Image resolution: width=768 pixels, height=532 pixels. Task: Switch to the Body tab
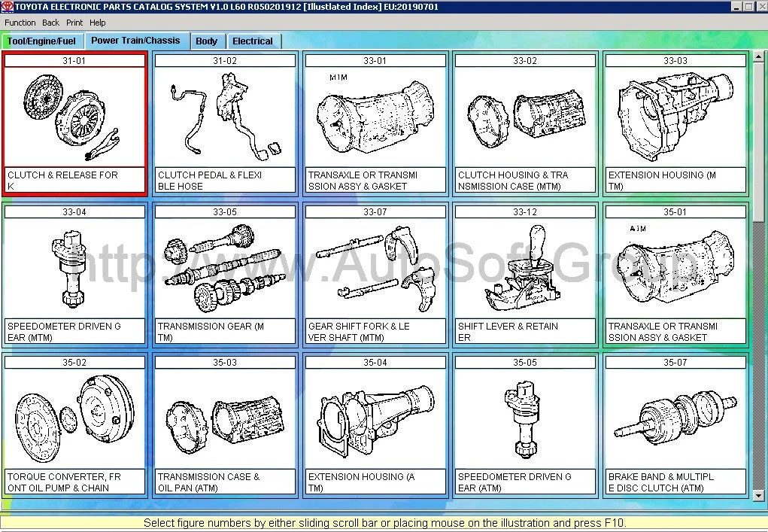pos(206,41)
